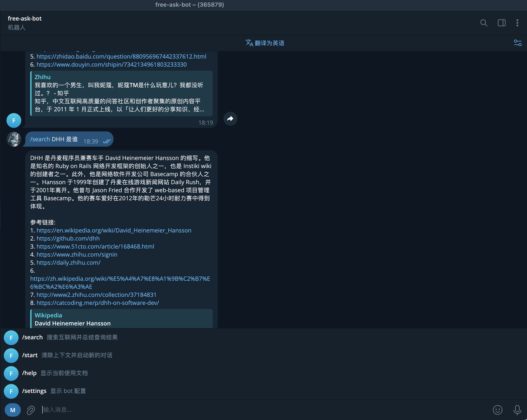This screenshot has height=420, width=527.
Task: Open the catcoding.me DHH article link
Action: [98, 303]
